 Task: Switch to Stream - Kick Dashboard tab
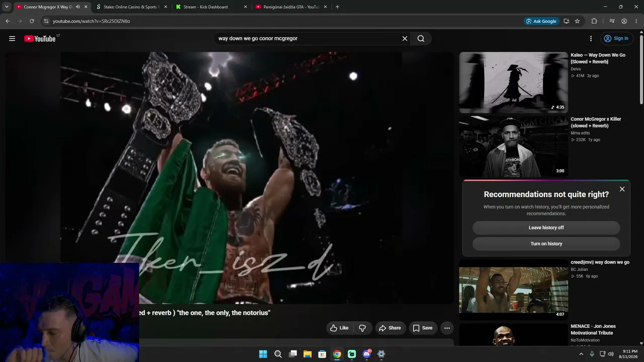tap(210, 7)
